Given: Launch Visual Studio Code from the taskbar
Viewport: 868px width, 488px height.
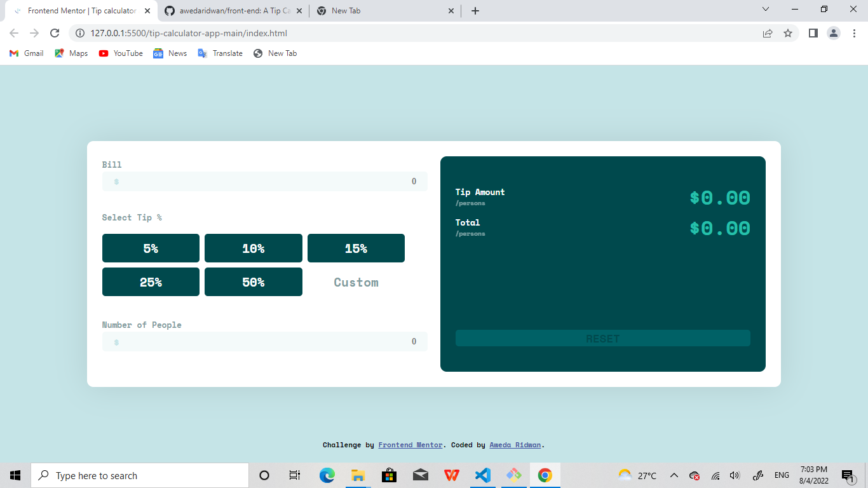Looking at the screenshot, I should pyautogui.click(x=483, y=475).
